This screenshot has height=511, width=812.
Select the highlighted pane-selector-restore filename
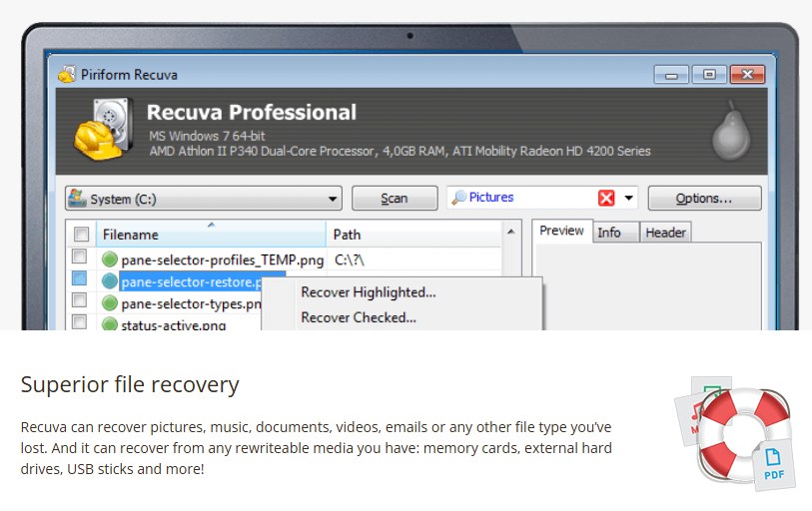click(x=191, y=281)
